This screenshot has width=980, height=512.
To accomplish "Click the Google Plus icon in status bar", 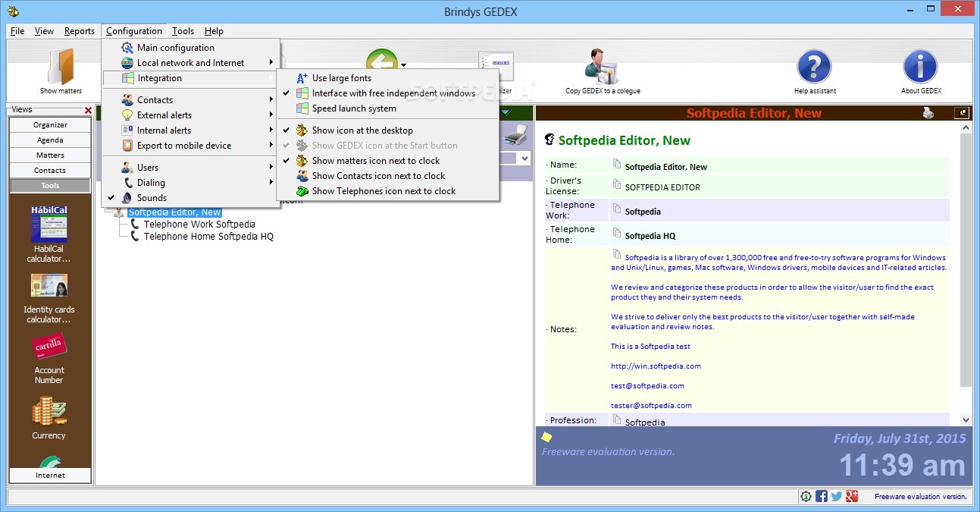I will (852, 496).
